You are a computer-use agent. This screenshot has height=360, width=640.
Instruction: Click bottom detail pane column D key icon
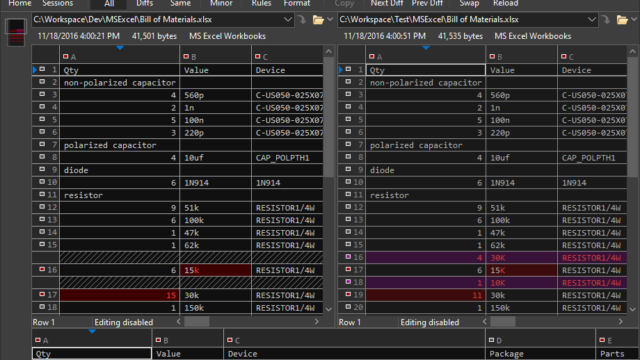(491, 340)
